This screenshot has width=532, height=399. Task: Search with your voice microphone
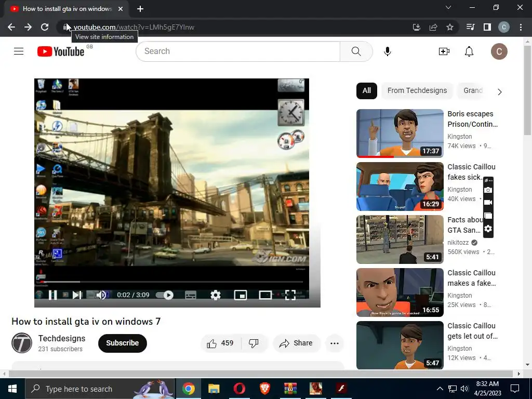pyautogui.click(x=388, y=51)
